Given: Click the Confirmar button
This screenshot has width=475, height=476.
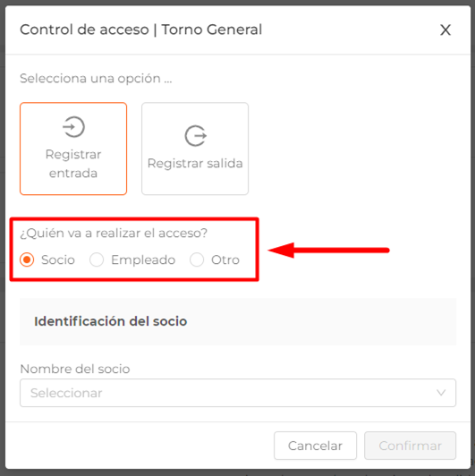Looking at the screenshot, I should (x=410, y=446).
